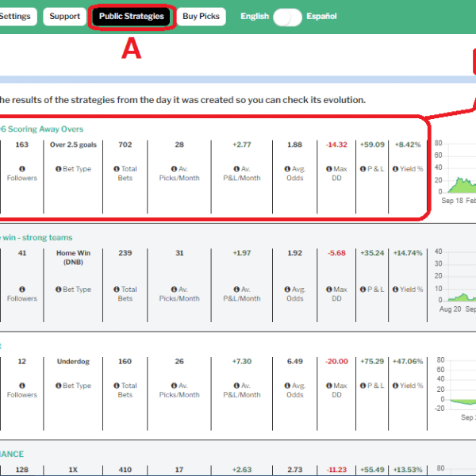The image size is (476, 476).
Task: Select the +55.49 P&L in bottom row
Action: [372, 470]
